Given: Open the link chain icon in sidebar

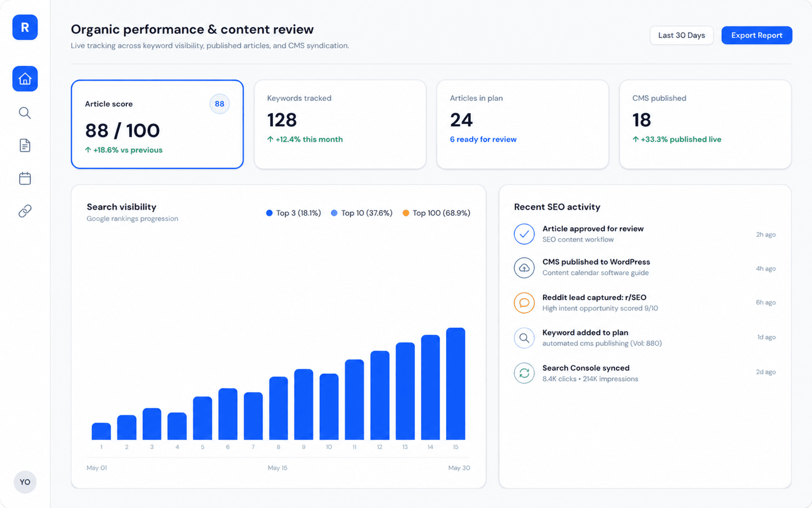Looking at the screenshot, I should [x=25, y=211].
